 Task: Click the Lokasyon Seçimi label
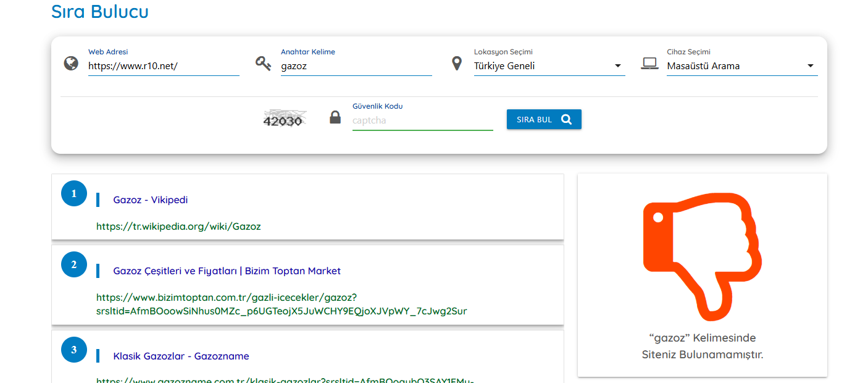click(x=503, y=52)
